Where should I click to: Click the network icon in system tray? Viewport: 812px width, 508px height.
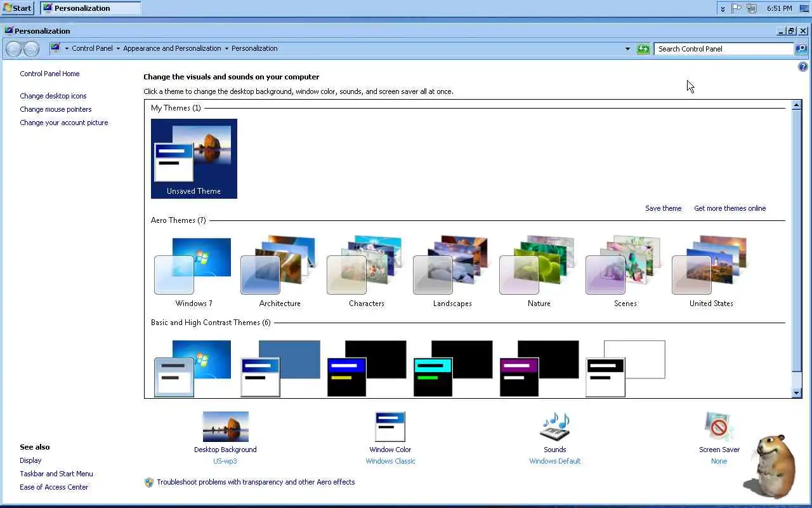pyautogui.click(x=752, y=8)
